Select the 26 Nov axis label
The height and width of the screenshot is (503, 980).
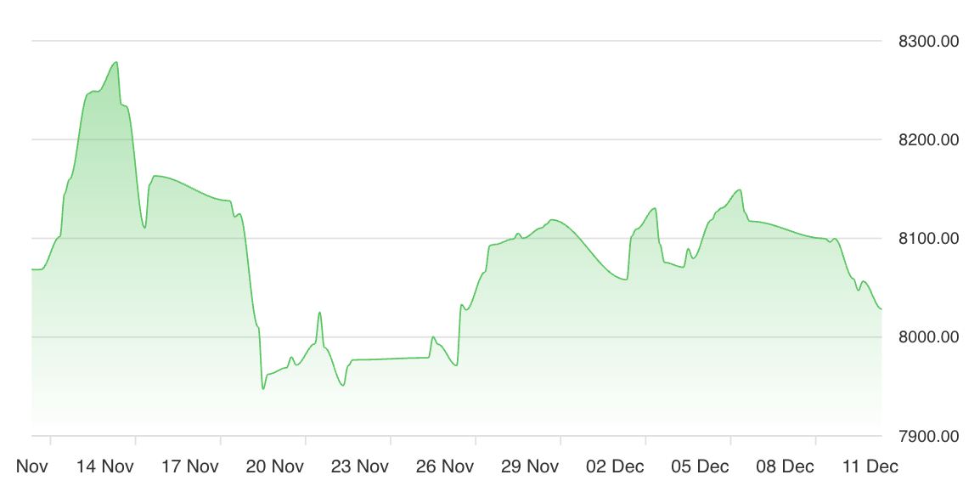[x=445, y=466]
